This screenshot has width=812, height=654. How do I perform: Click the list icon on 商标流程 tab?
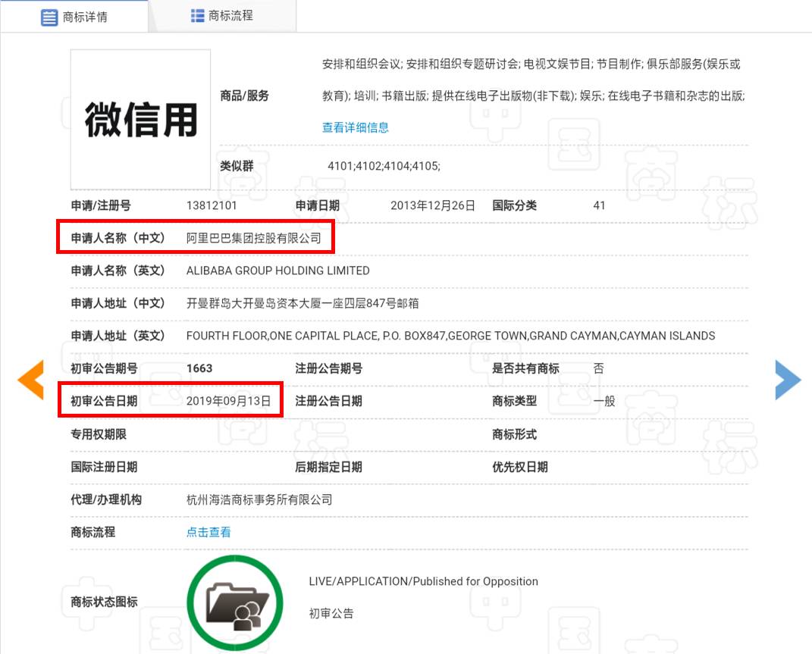tap(198, 16)
